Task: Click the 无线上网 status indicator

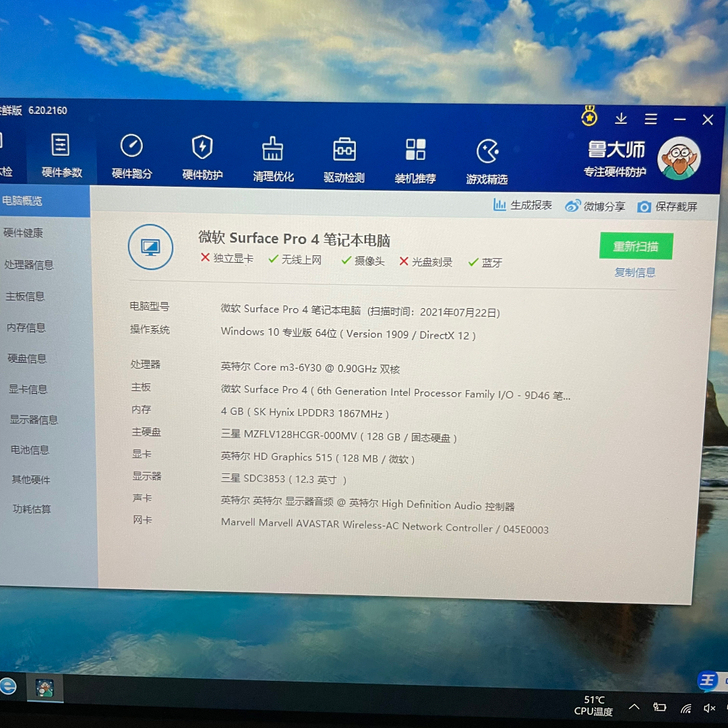Action: 295,260
